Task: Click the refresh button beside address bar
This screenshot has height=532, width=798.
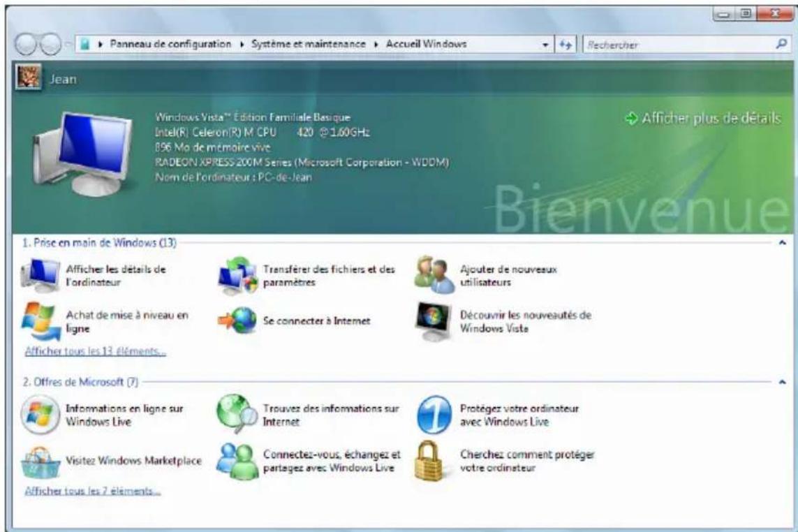Action: tap(565, 45)
